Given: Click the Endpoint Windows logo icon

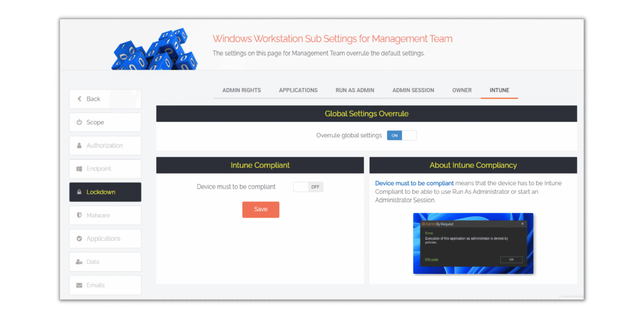Looking at the screenshot, I should (x=79, y=169).
